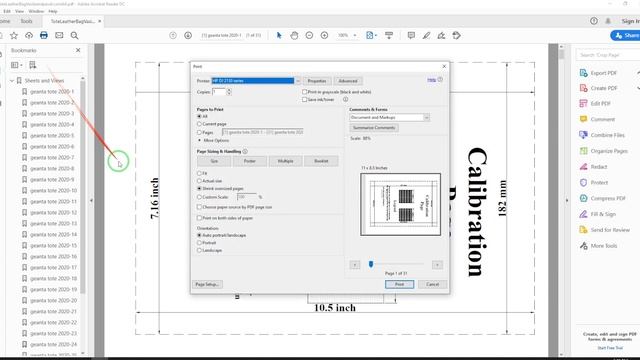Viewport: 640px width, 360px height.
Task: Click the search magnifier icon
Action: (x=74, y=36)
